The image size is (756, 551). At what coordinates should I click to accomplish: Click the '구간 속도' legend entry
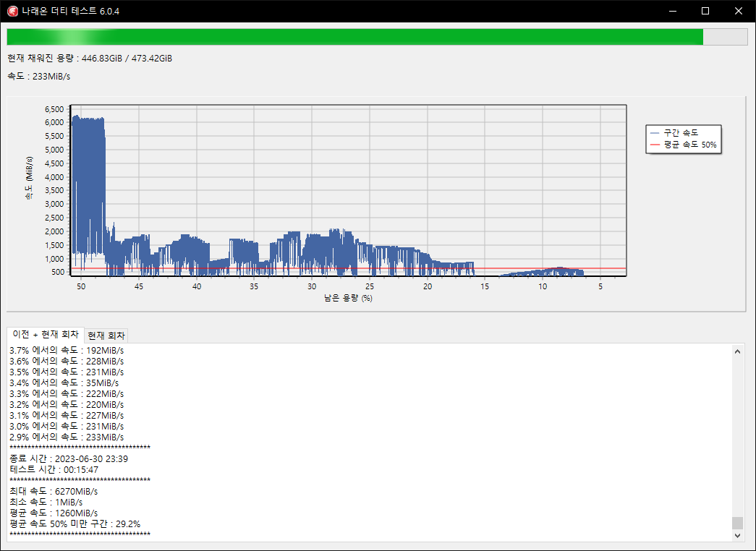(674, 132)
